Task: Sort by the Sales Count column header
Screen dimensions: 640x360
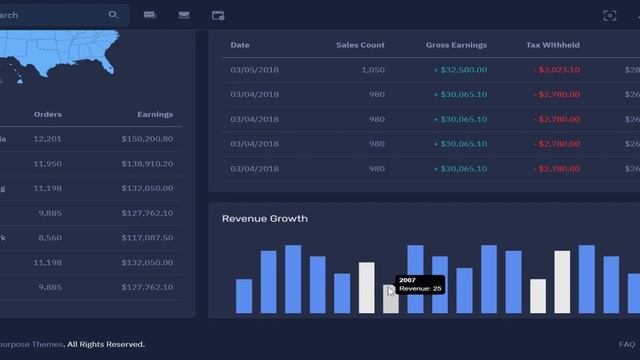Action: [360, 45]
